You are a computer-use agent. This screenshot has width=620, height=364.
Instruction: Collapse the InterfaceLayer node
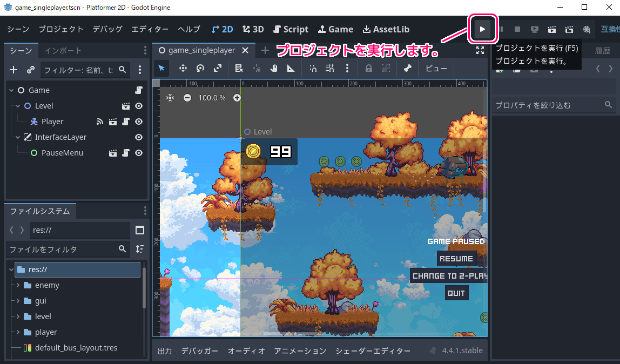(18, 137)
